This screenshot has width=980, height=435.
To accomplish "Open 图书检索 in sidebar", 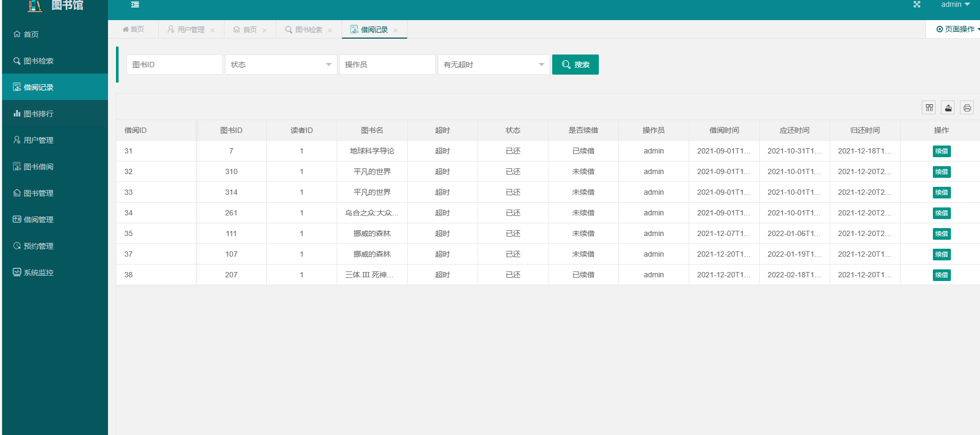I will (55, 60).
